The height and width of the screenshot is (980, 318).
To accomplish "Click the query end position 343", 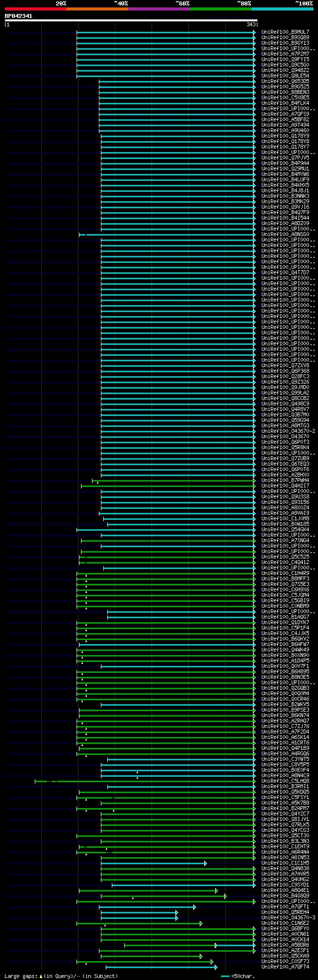I will click(251, 24).
